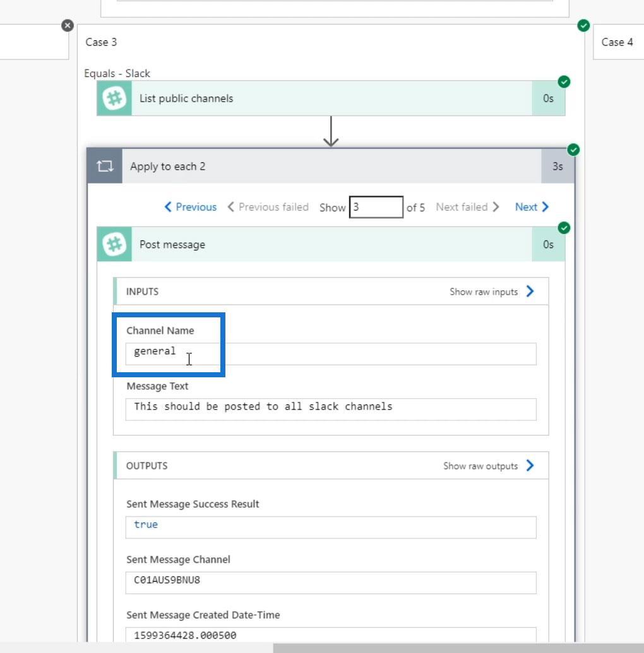Open the List public channels action
Screen dimensions: 644x653
click(331, 98)
